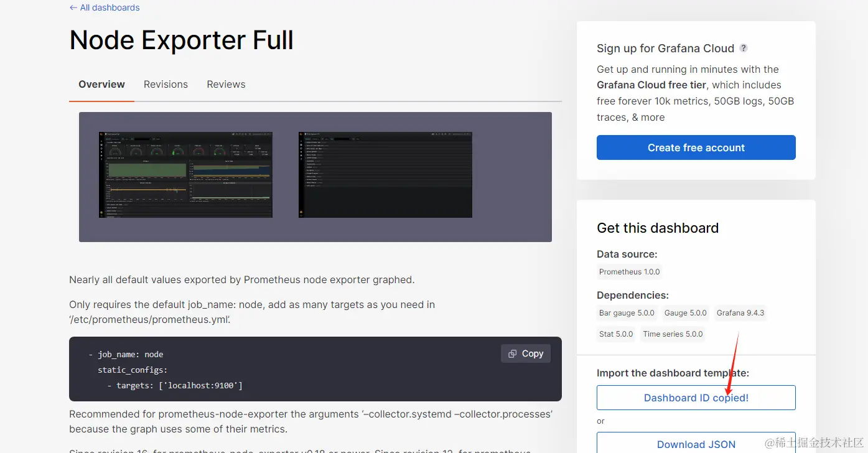This screenshot has height=453, width=868.
Task: Click the copy icon in code block
Action: (512, 353)
